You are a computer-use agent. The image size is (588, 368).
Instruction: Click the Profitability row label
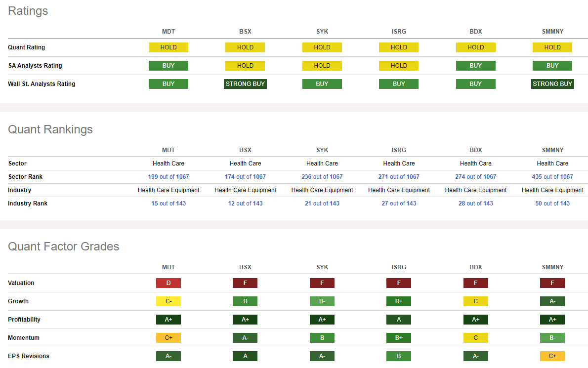pyautogui.click(x=24, y=320)
